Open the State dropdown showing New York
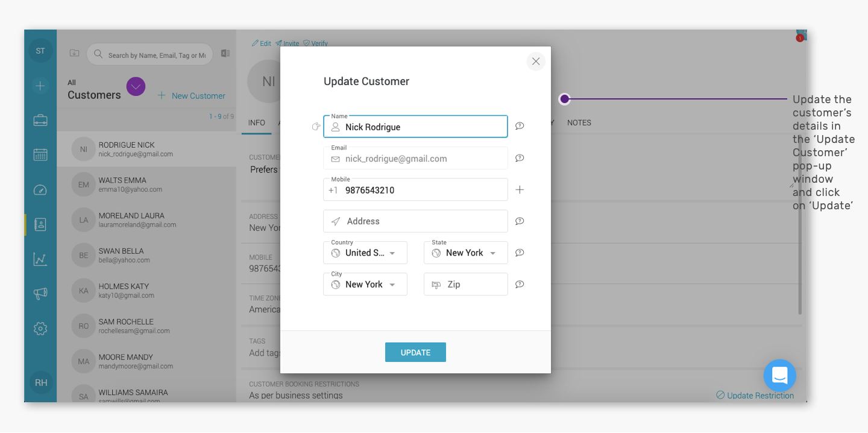 pyautogui.click(x=466, y=253)
